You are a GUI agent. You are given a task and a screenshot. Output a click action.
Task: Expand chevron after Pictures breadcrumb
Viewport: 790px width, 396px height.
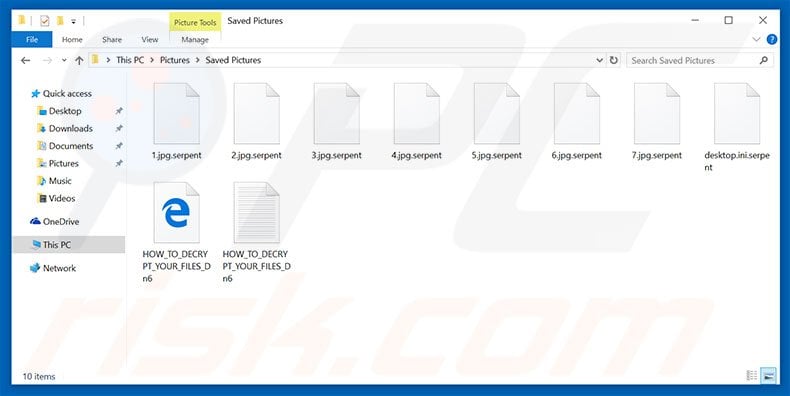coord(198,60)
